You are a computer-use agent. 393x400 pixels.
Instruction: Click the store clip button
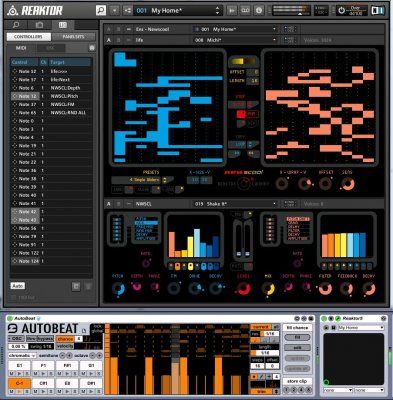[297, 381]
